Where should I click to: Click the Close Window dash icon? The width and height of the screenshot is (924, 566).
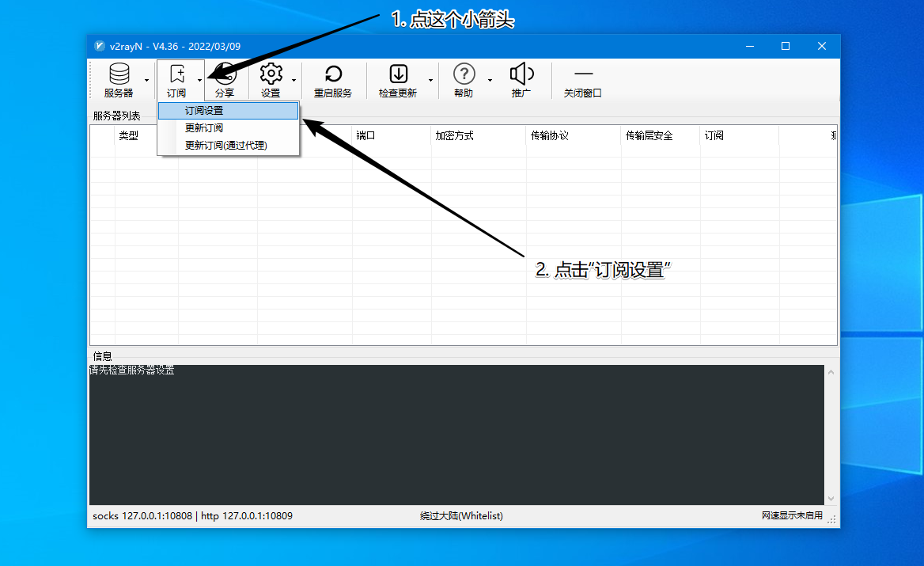583,74
